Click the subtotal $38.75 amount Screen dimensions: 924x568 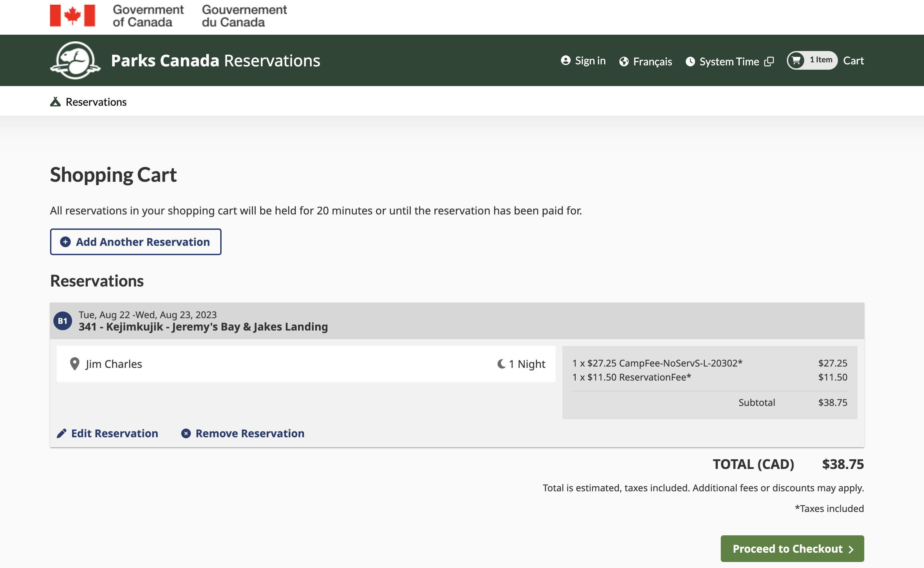tap(833, 403)
